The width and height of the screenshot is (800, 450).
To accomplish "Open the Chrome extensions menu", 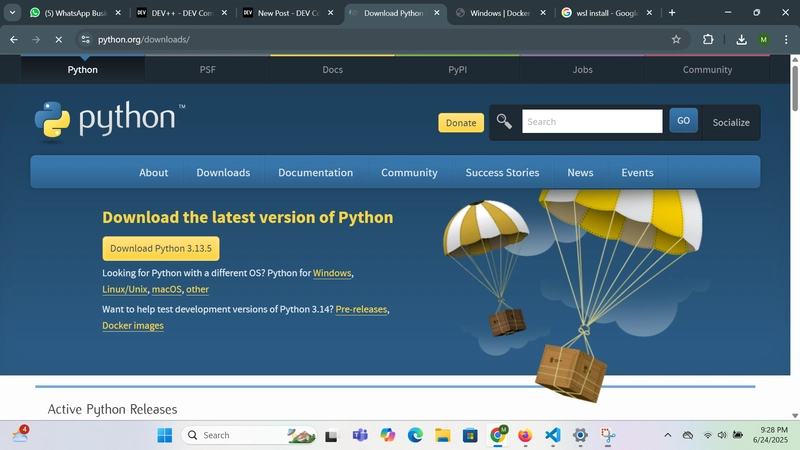I will [708, 39].
